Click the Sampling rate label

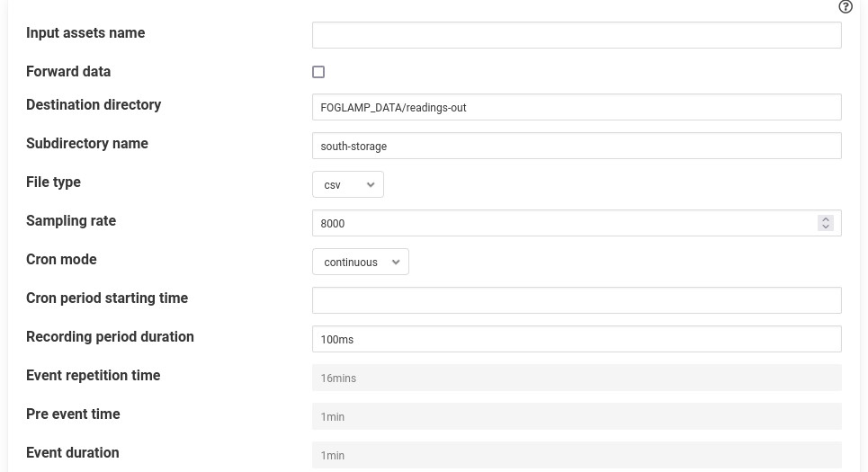[x=71, y=221]
